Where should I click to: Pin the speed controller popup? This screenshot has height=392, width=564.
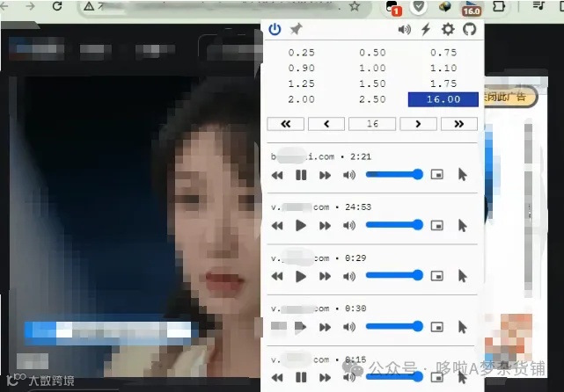(x=296, y=29)
